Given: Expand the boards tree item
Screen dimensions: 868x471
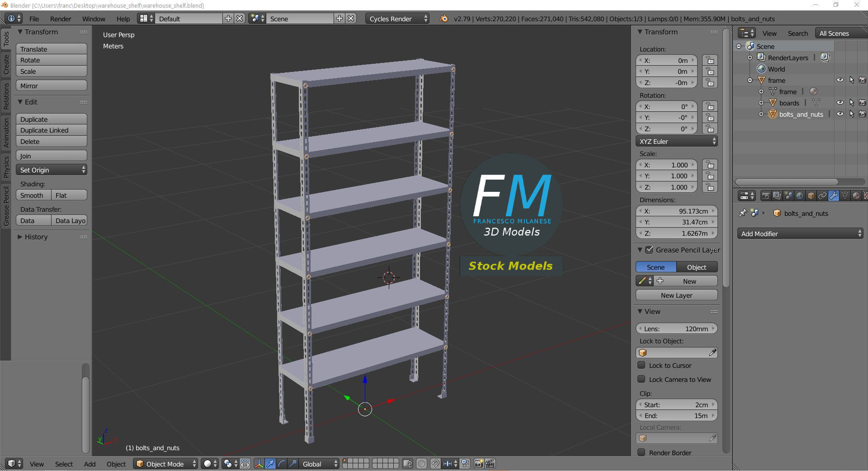Looking at the screenshot, I should 761,103.
